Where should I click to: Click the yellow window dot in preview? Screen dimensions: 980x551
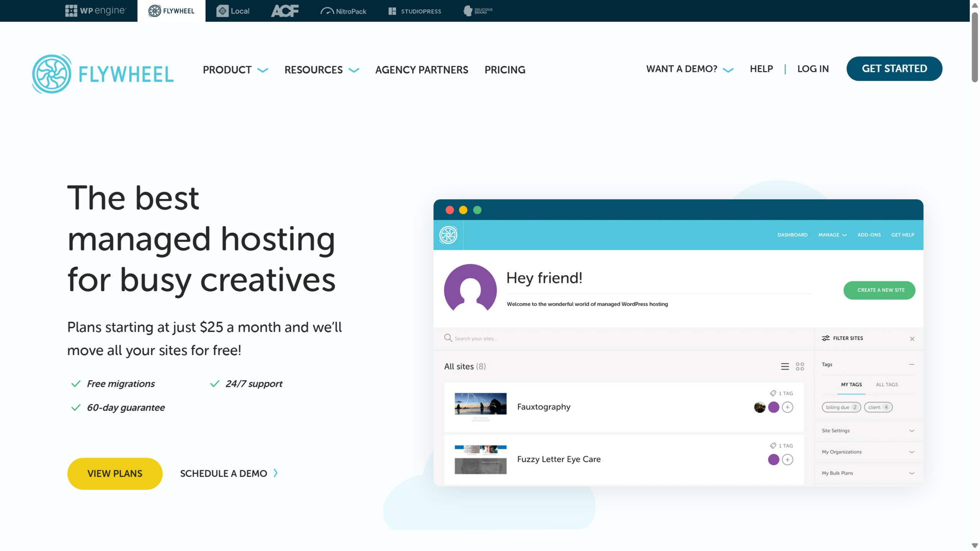[x=463, y=210]
